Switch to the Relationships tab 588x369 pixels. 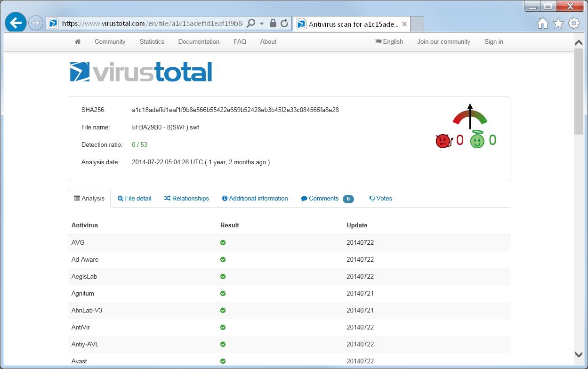[186, 199]
